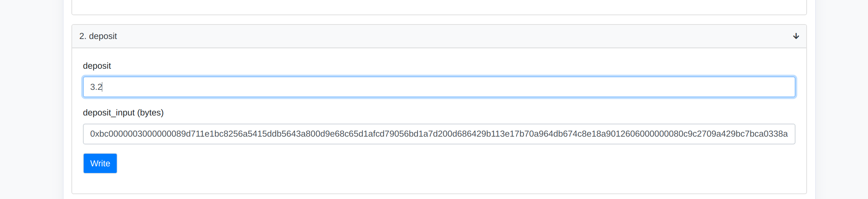Focus the deposit amount input field
The width and height of the screenshot is (868, 199).
[439, 87]
